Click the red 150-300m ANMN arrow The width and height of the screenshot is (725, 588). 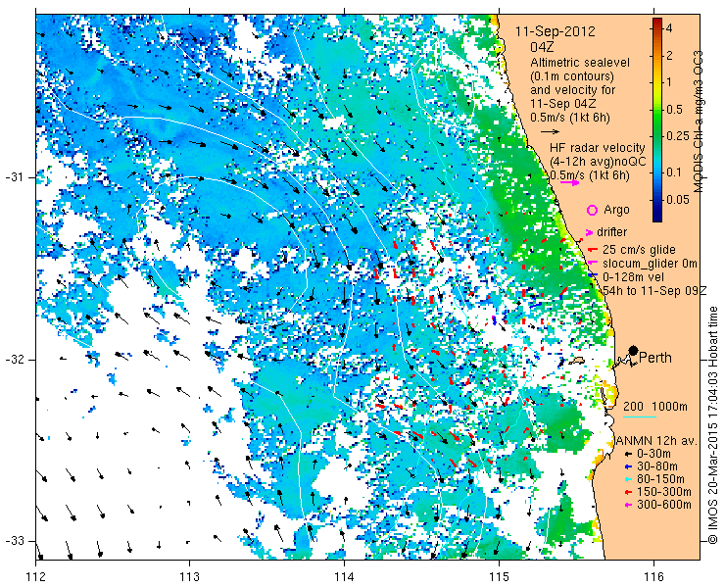coord(628,492)
